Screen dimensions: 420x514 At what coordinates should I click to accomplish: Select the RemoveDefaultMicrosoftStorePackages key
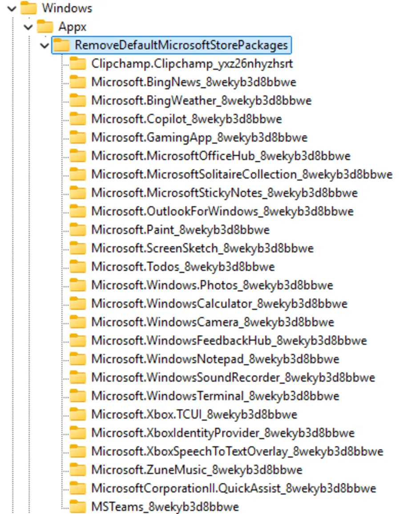[181, 45]
